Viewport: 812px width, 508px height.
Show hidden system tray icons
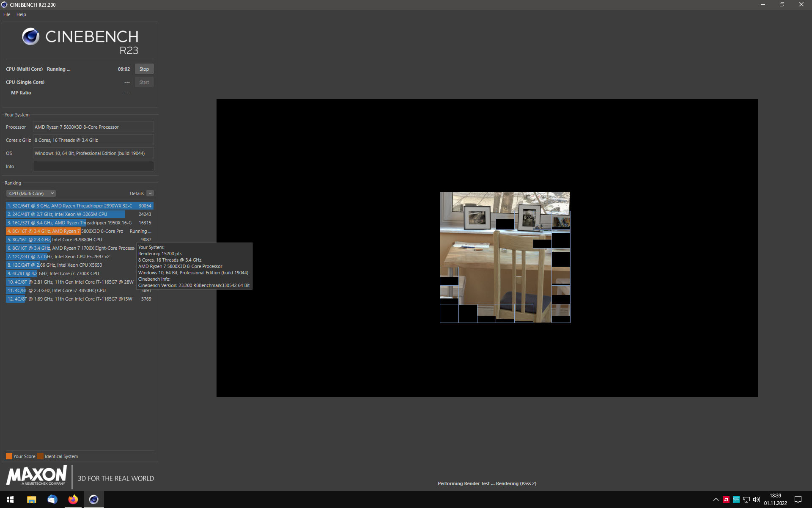716,500
